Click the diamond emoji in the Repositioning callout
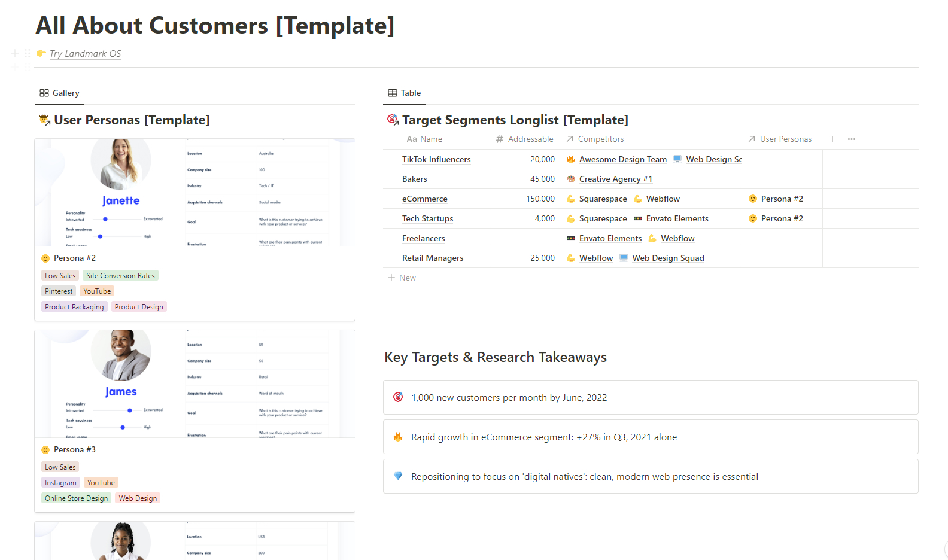 click(398, 476)
